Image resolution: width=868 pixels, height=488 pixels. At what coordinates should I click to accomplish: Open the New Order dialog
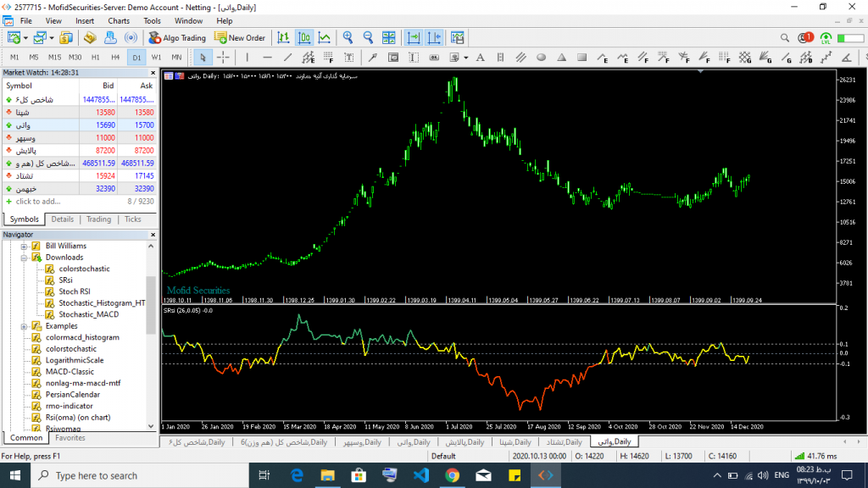click(240, 37)
